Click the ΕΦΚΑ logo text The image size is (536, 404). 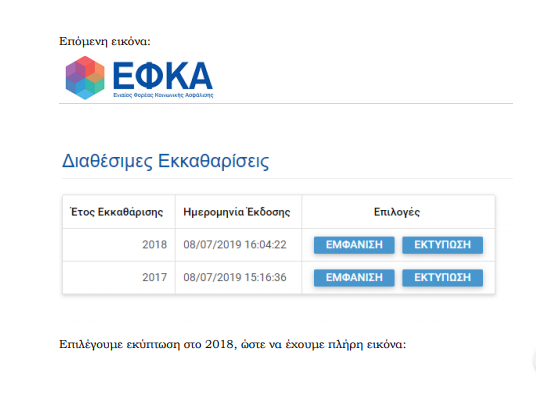pos(163,75)
